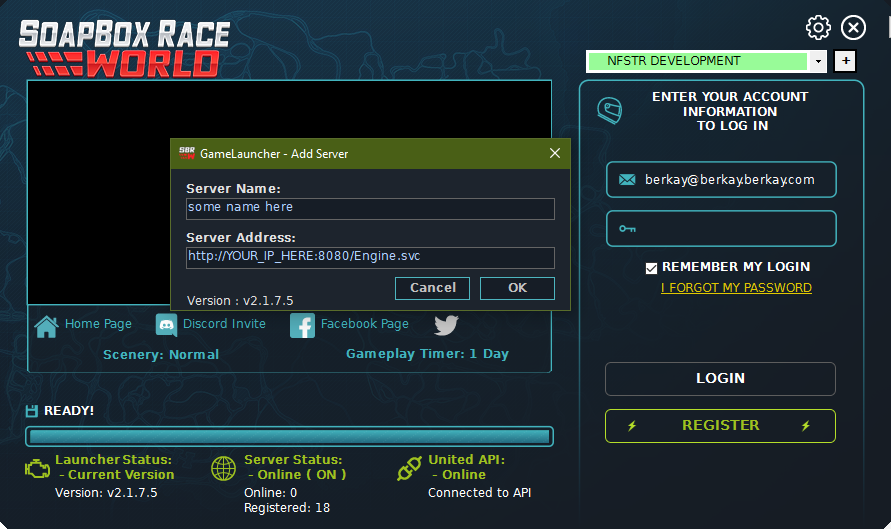Open the Facebook Page link
Viewport: 891px width, 529px height.
point(365,324)
